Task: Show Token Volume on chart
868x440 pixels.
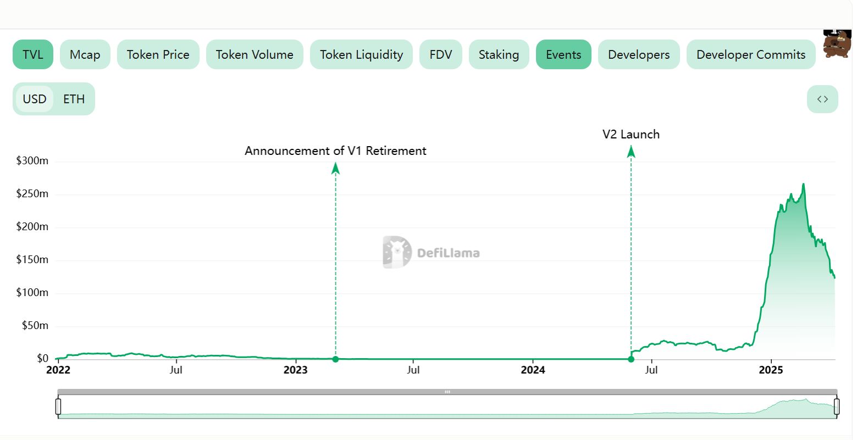Action: 255,54
